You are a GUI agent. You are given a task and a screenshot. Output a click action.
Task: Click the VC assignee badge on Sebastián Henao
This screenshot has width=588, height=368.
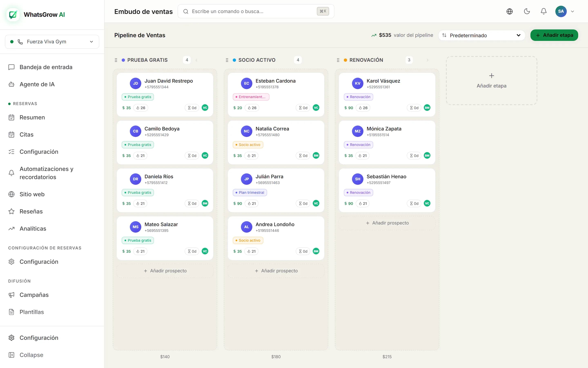(x=427, y=203)
